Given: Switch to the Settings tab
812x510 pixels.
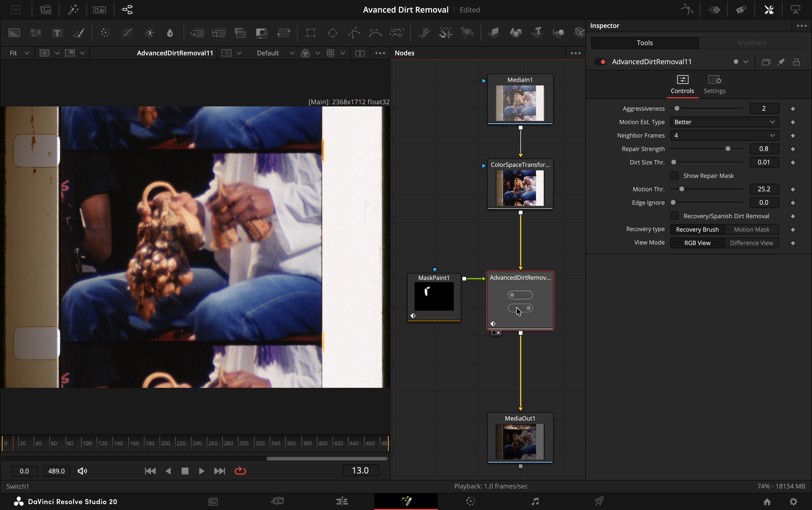Looking at the screenshot, I should pos(714,85).
